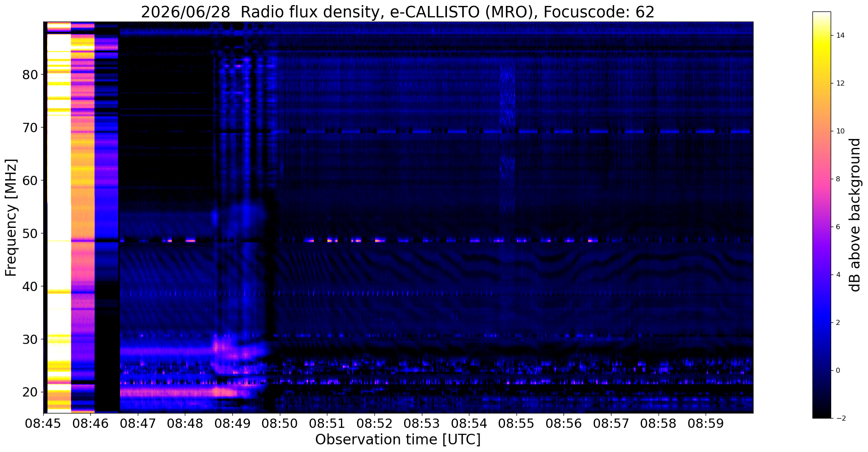The height and width of the screenshot is (452, 868).
Task: Click the colorbar tick label 12
Action: [x=840, y=83]
